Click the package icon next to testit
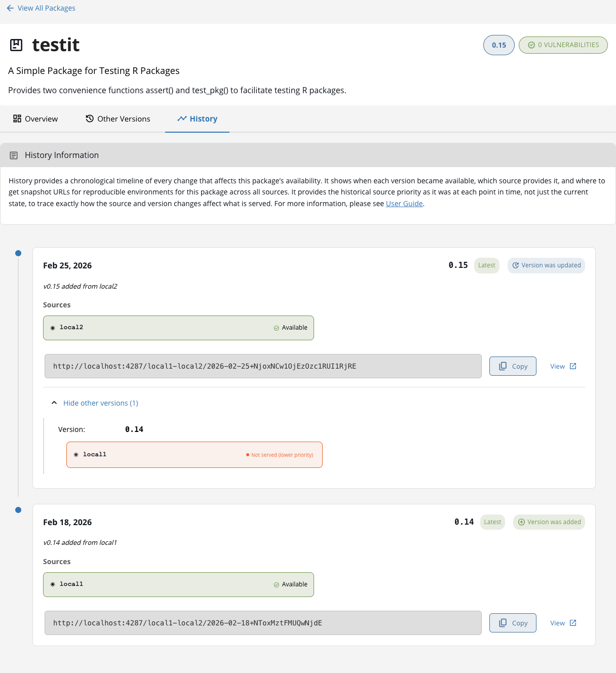 [16, 45]
